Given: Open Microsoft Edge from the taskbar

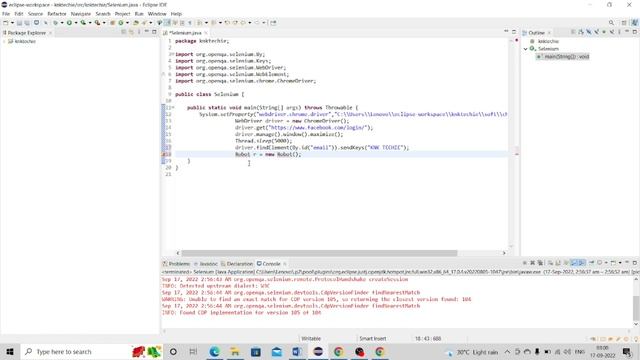Looking at the screenshot, I should tap(214, 351).
